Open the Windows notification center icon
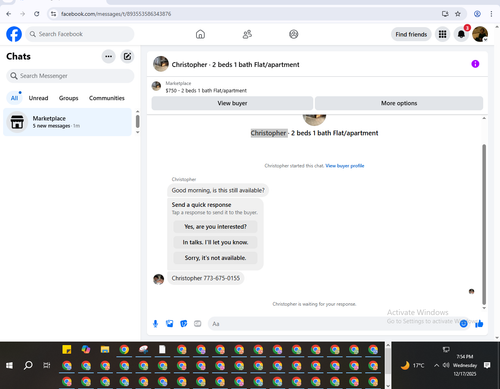The image size is (500, 389). pos(487,365)
